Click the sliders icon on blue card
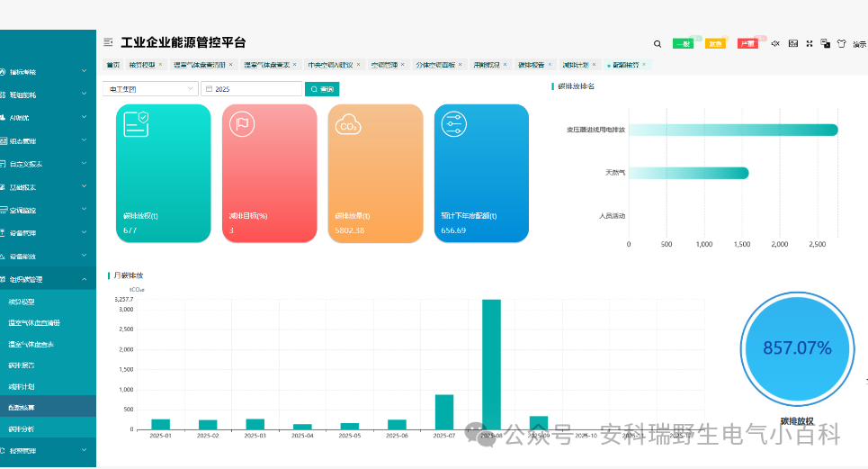Image resolution: width=868 pixels, height=469 pixels. coord(454,124)
